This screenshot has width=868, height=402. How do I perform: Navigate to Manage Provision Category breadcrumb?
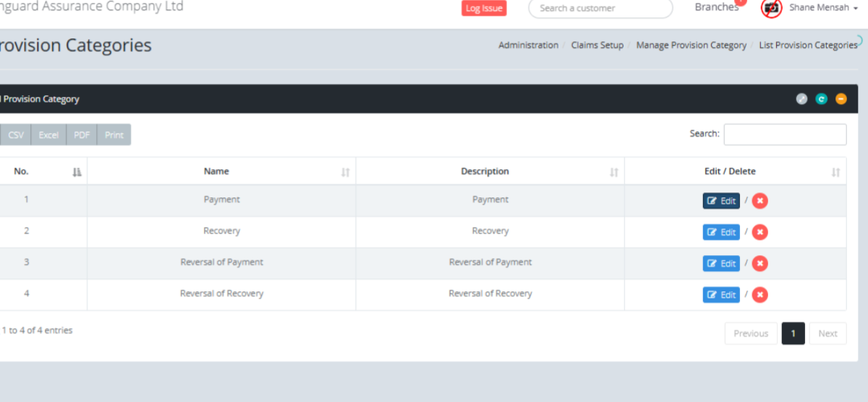(x=691, y=45)
